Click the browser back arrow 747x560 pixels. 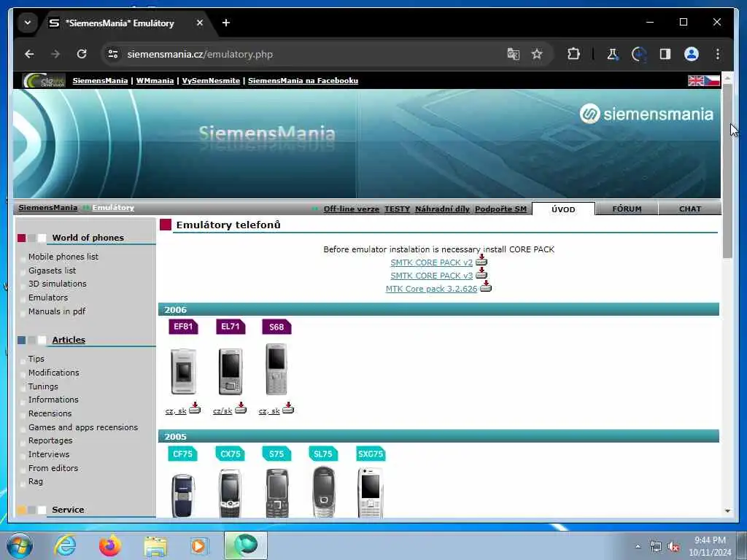click(x=29, y=54)
